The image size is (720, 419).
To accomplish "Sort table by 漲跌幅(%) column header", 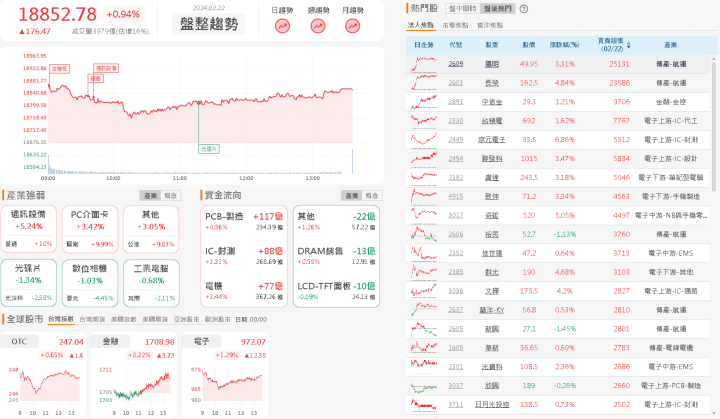I will click(564, 45).
